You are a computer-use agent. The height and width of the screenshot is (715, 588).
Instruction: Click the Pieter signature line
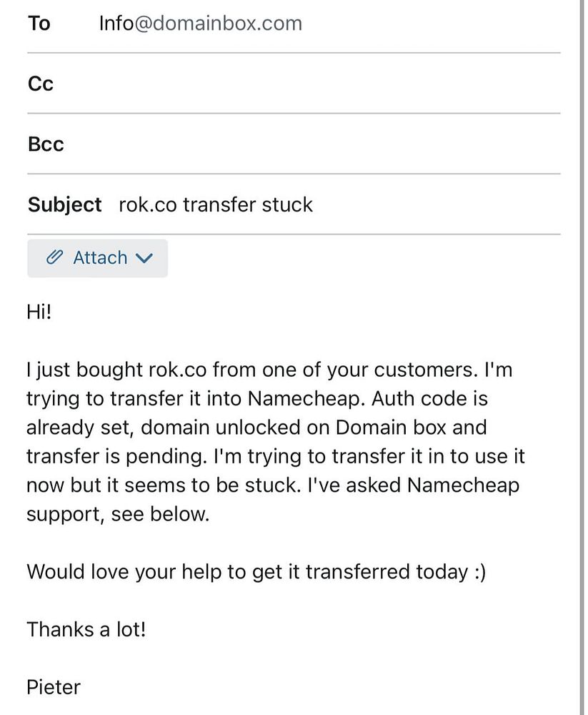pos(54,686)
